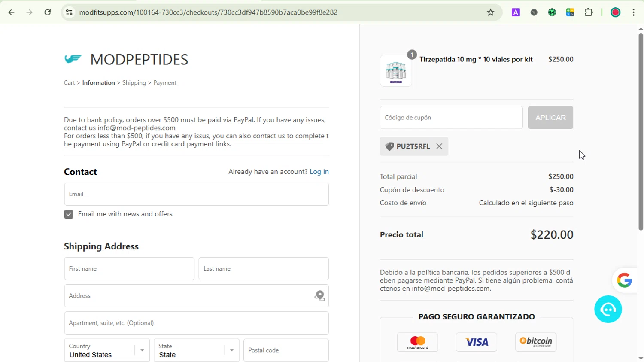644x362 pixels.
Task: Click the $-30.00 coupon discount value
Action: [x=561, y=190]
